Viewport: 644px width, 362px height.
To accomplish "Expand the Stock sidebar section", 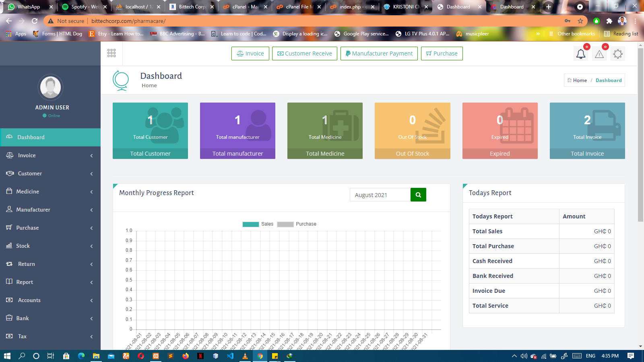I will 50,246.
